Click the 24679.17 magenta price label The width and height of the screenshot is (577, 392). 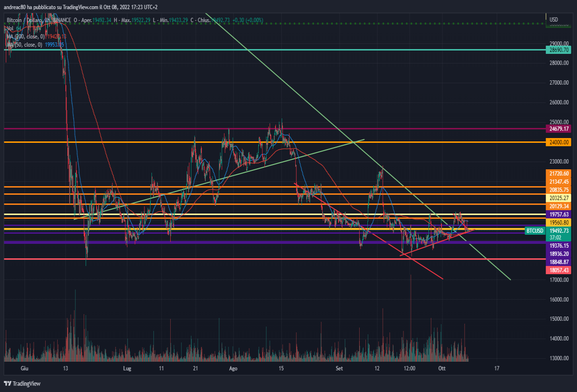(x=559, y=129)
